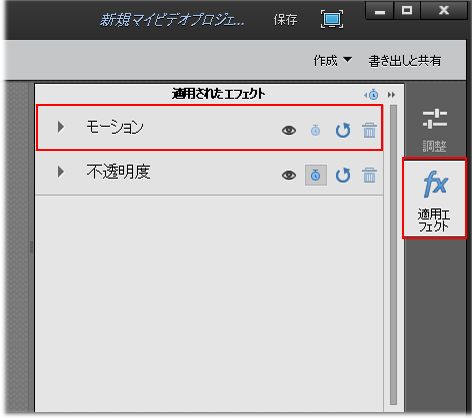Viewport: 472px width, 419px height.
Task: Click the effects panel vertical scrollbar
Action: point(393,255)
